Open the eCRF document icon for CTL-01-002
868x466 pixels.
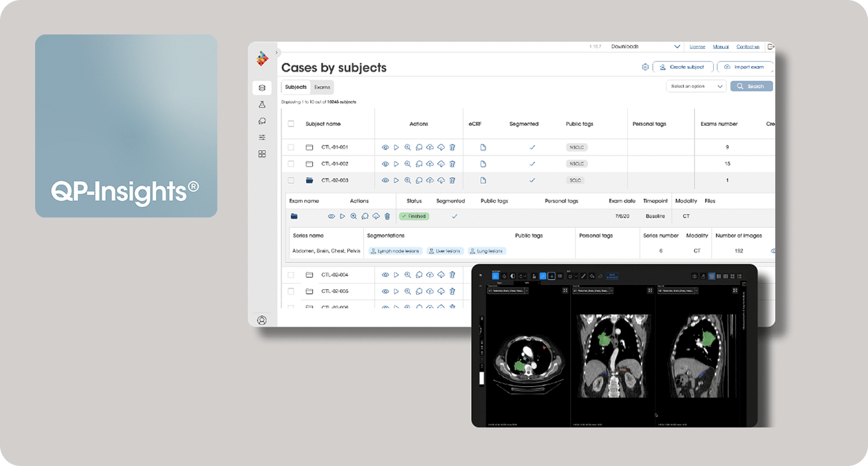(483, 164)
